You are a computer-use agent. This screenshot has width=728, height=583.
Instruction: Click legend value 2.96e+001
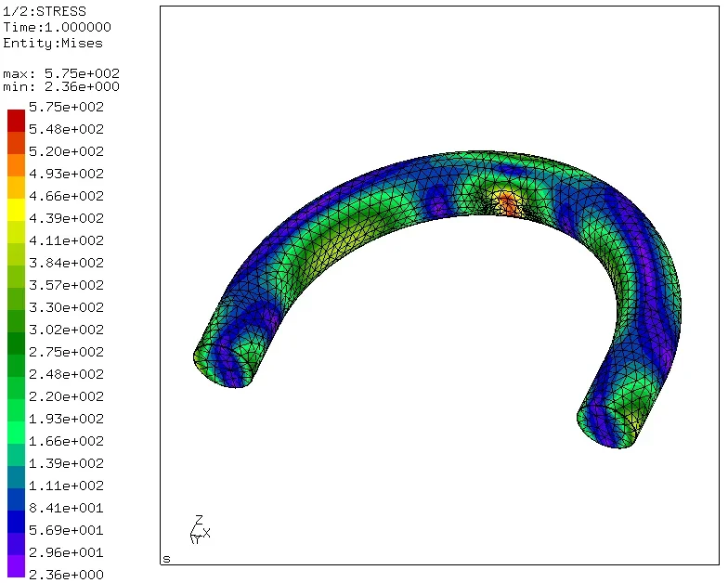(67, 552)
